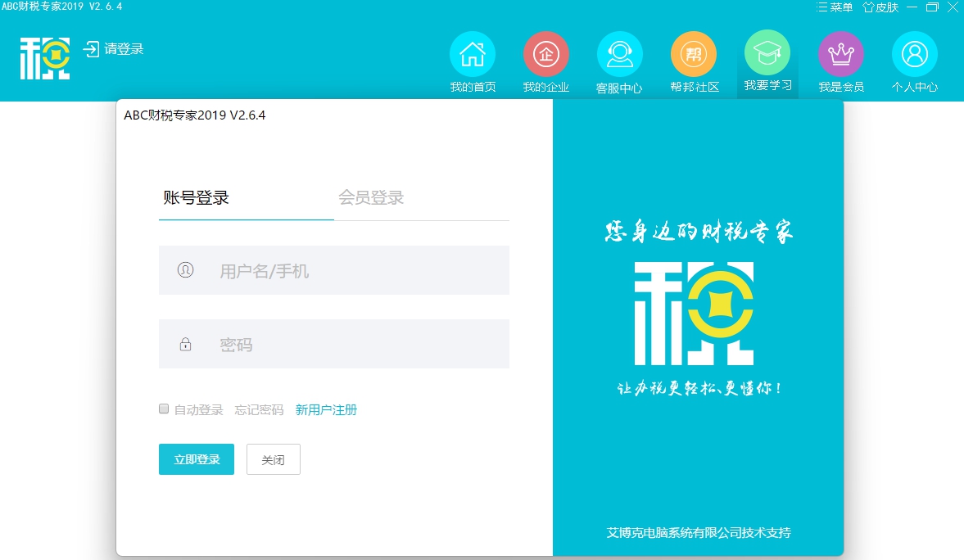The height and width of the screenshot is (560, 964).
Task: Click the 帮邦社区 community help icon
Action: pos(694,54)
